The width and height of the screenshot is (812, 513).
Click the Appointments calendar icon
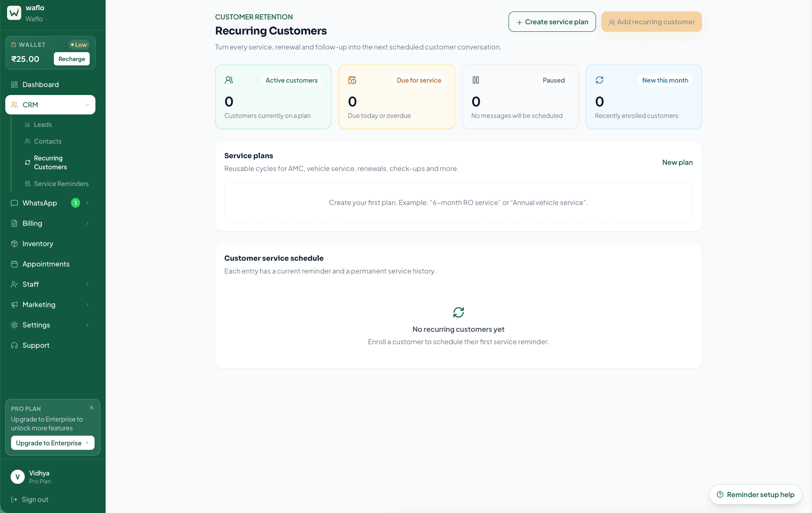[x=15, y=264]
